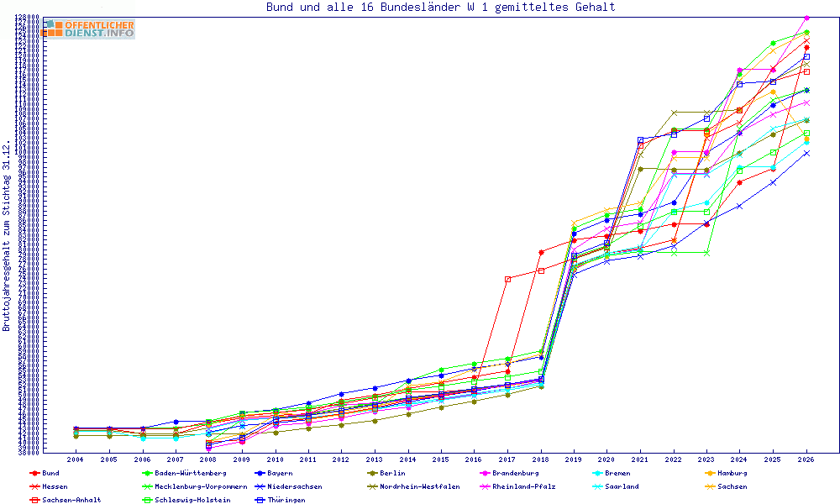Select the Hamburg legend label
This screenshot has width=840, height=504.
(x=732, y=474)
